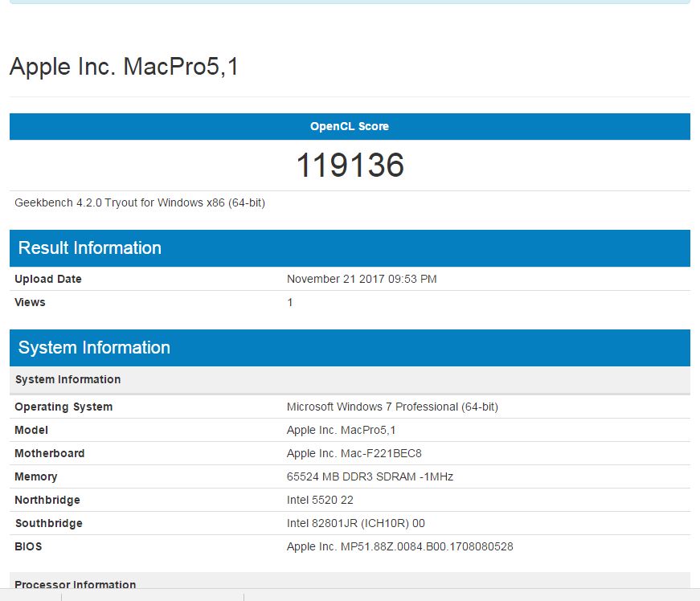Click the Motherboard label
700x601 pixels.
click(x=50, y=453)
